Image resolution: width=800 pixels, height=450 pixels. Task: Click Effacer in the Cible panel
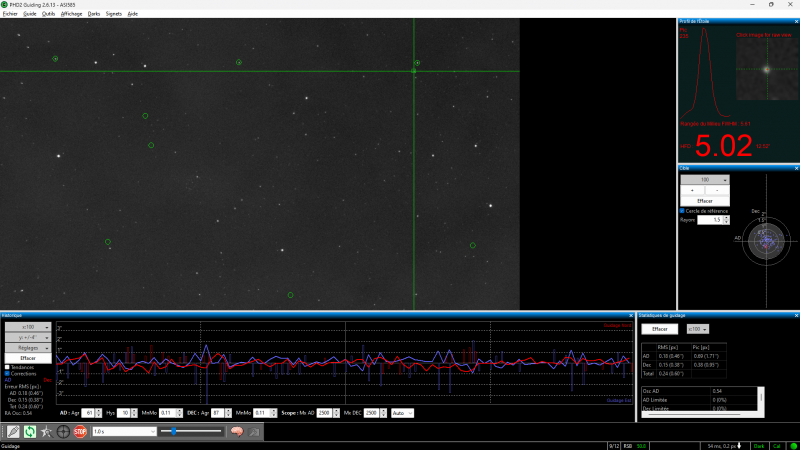pos(705,201)
